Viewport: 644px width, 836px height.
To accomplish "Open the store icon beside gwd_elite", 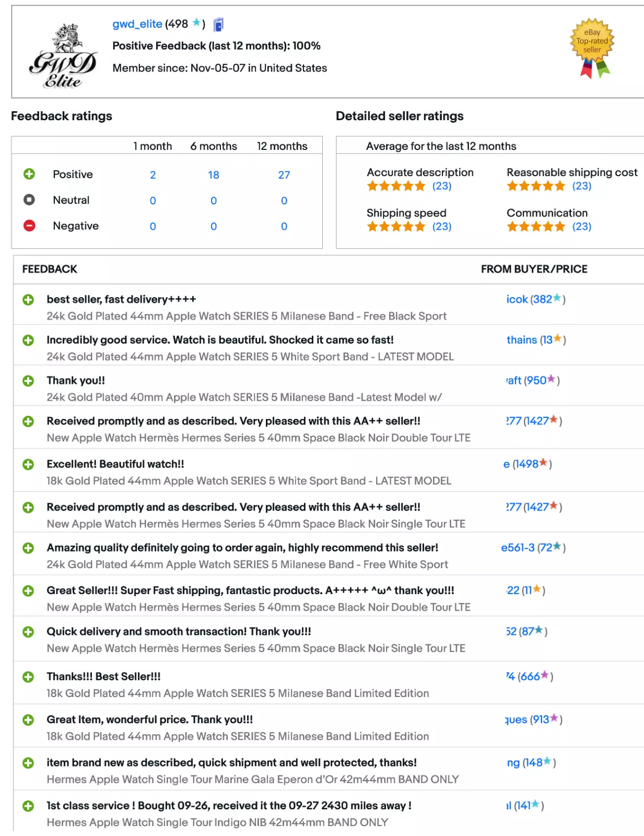I will (x=218, y=24).
